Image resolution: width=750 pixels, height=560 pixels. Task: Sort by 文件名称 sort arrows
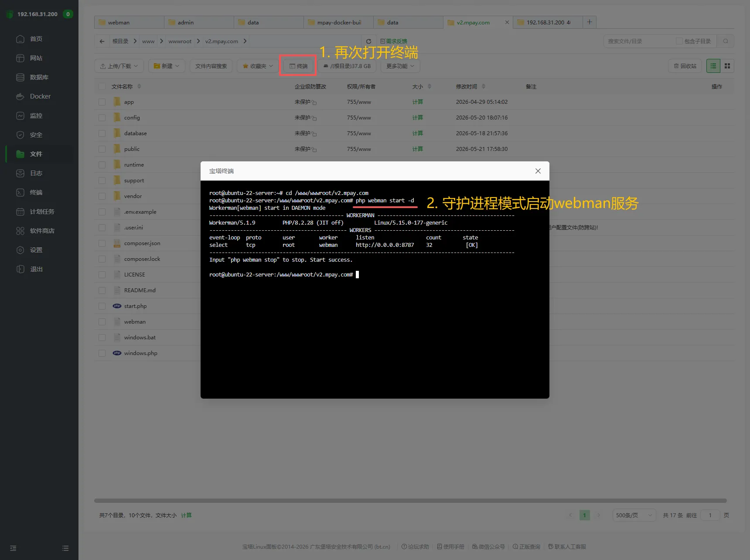tap(139, 86)
